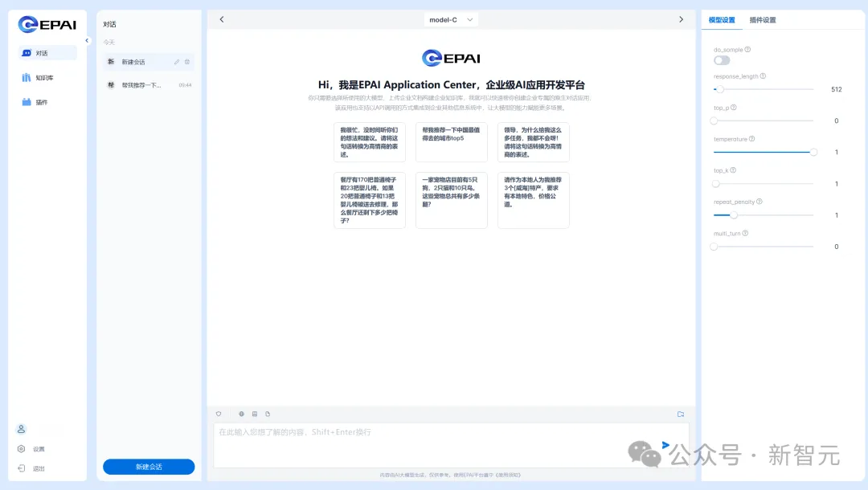Select the 新建会话 conversation row
The image size is (868, 490).
tap(149, 62)
